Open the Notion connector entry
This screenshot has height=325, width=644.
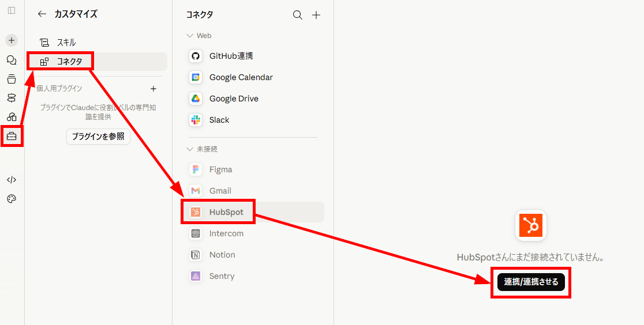(x=254, y=255)
